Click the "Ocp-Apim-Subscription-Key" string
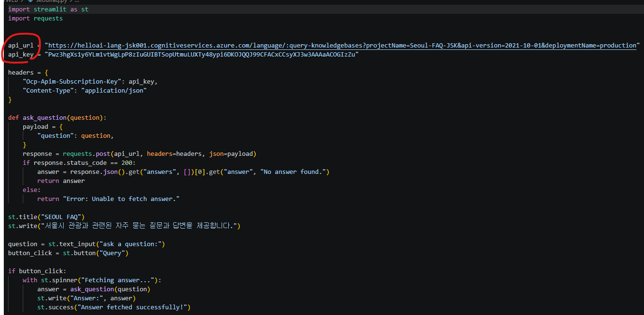The image size is (644, 315). coord(72,82)
